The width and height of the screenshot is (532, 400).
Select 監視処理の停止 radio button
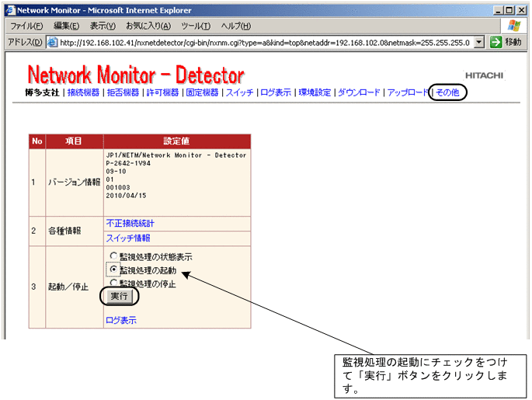[x=113, y=283]
